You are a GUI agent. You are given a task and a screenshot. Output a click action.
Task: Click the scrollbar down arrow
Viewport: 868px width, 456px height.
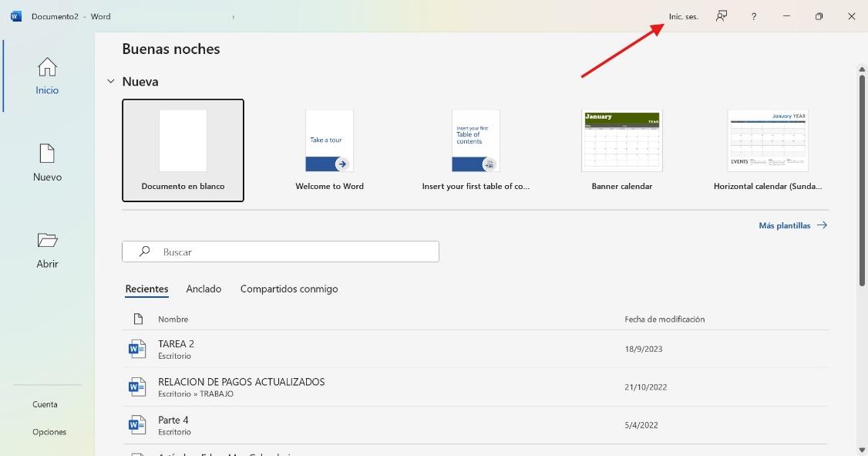point(862,450)
